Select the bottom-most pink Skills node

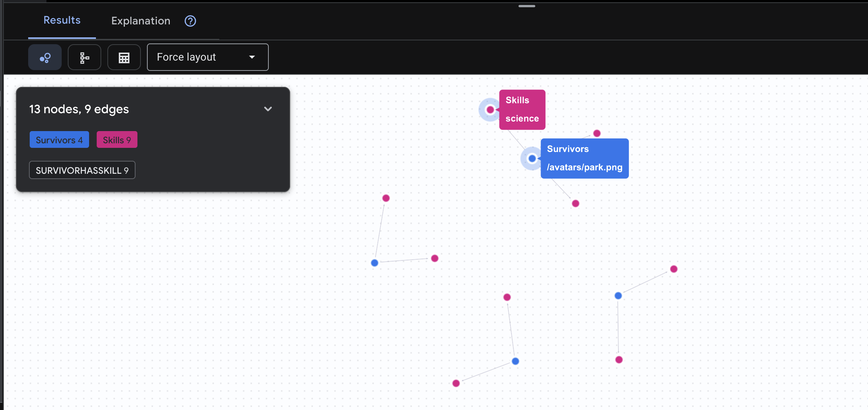click(456, 383)
